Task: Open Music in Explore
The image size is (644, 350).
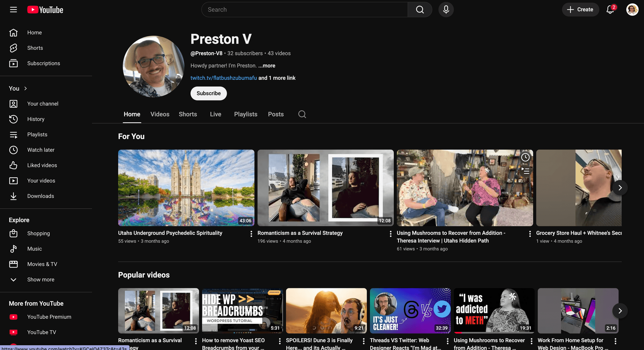Action: pos(46,249)
